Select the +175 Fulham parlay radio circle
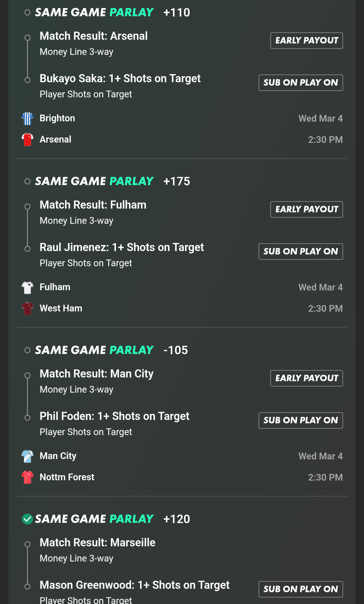The width and height of the screenshot is (364, 604). coord(28,182)
